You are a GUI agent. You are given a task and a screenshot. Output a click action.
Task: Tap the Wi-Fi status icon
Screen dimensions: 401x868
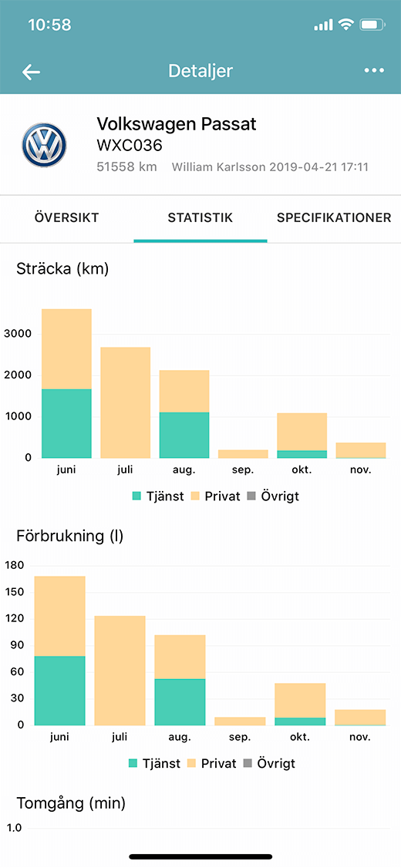(x=347, y=25)
